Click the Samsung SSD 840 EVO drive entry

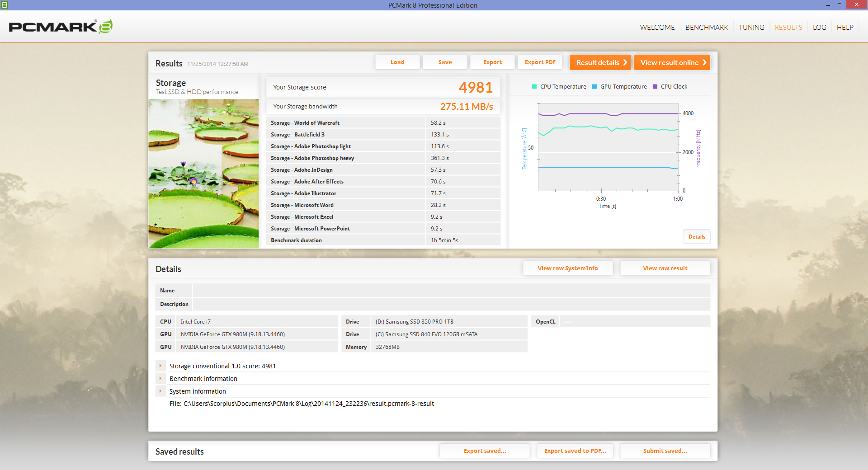pos(449,334)
